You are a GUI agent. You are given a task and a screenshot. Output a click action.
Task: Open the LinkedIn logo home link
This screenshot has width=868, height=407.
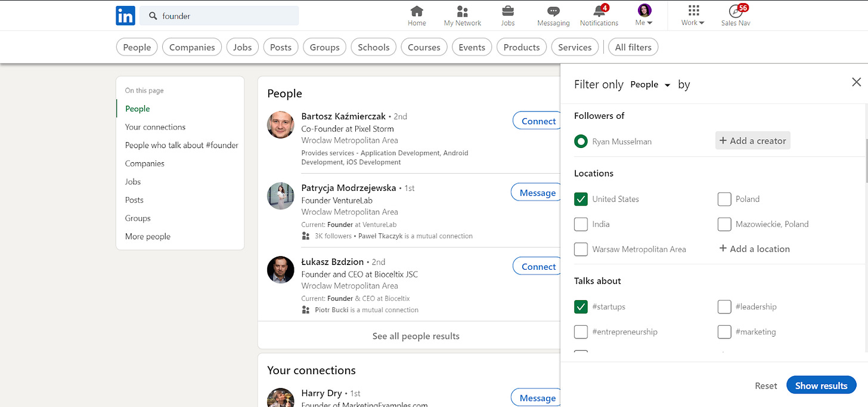pos(125,16)
